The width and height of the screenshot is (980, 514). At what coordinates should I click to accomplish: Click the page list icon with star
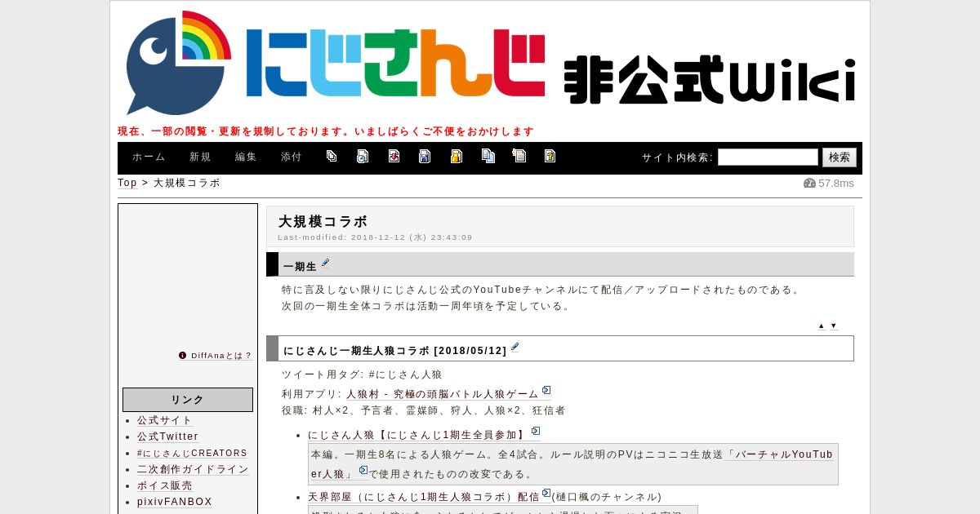click(519, 156)
